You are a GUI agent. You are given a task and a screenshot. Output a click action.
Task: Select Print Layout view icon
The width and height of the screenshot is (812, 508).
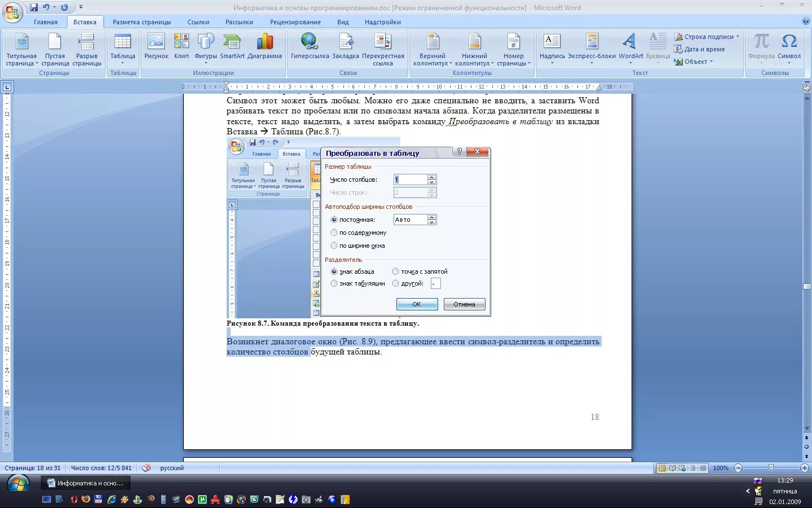662,468
